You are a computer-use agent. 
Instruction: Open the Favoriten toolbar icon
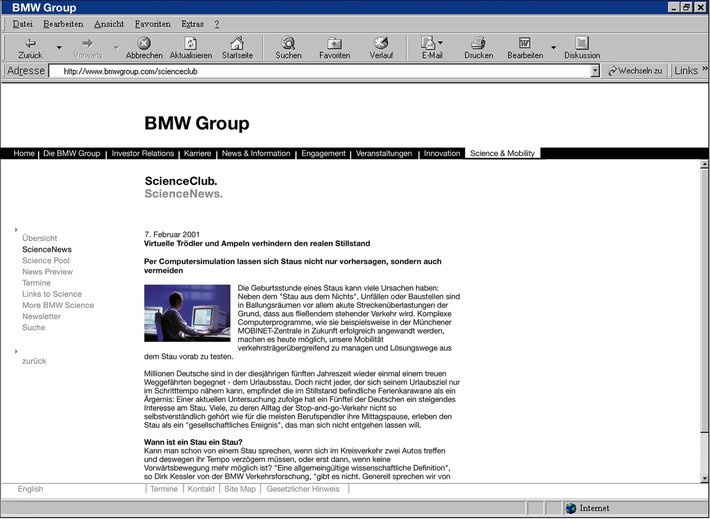[x=334, y=43]
